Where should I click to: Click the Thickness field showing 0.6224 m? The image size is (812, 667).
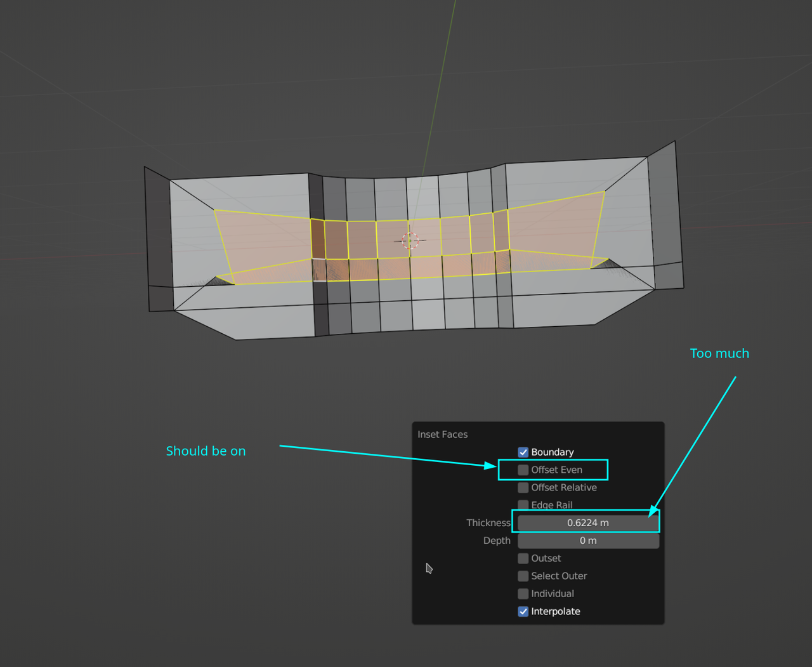point(588,523)
